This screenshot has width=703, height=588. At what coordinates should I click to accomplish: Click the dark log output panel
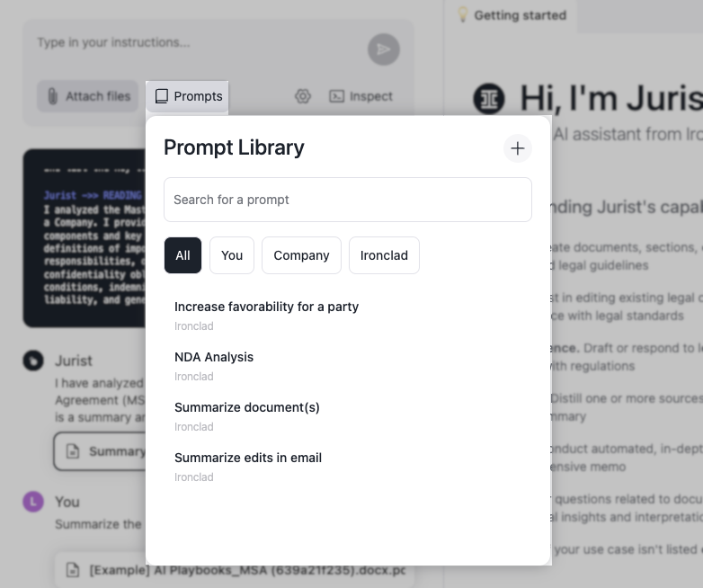[x=85, y=238]
